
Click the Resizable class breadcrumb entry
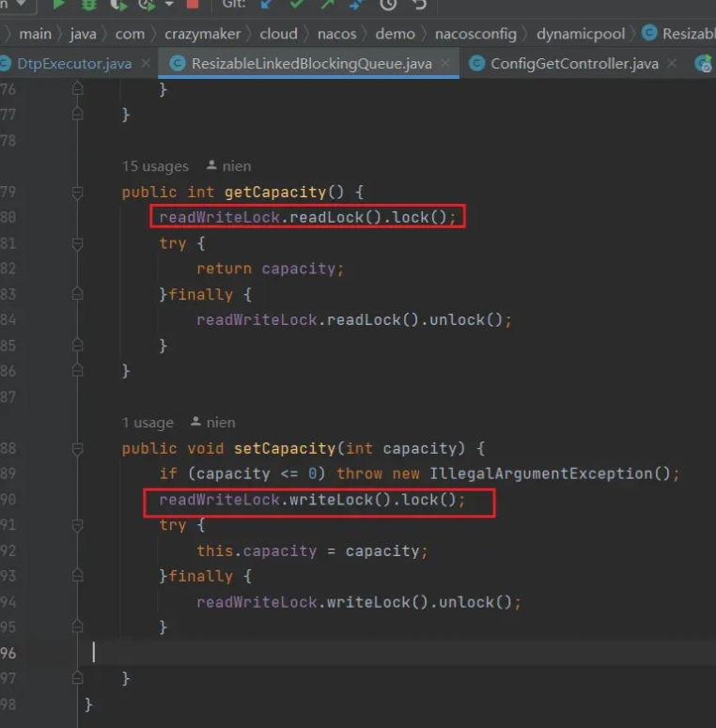[678, 34]
